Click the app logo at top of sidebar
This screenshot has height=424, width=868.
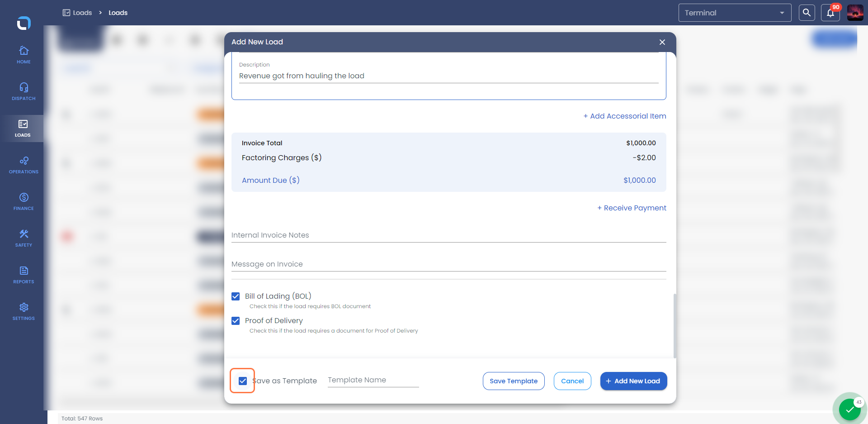24,23
